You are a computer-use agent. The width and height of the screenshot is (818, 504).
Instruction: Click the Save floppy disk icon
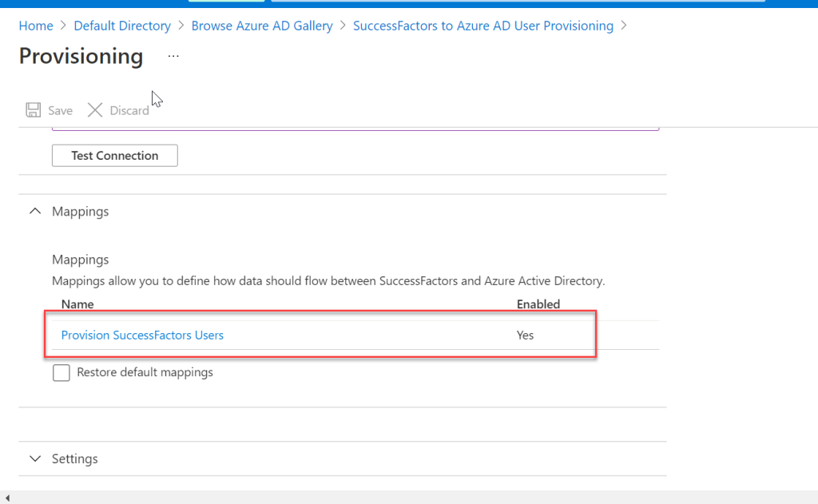click(x=34, y=110)
